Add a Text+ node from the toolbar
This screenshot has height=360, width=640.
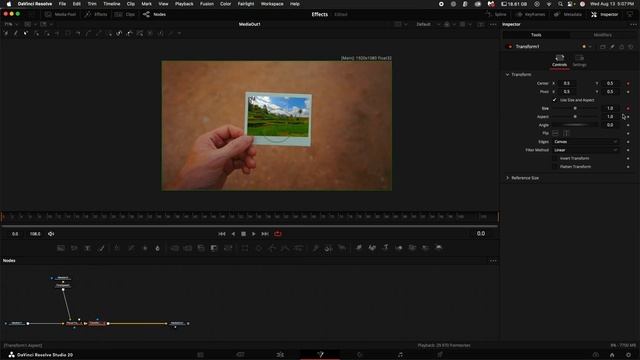click(87, 248)
